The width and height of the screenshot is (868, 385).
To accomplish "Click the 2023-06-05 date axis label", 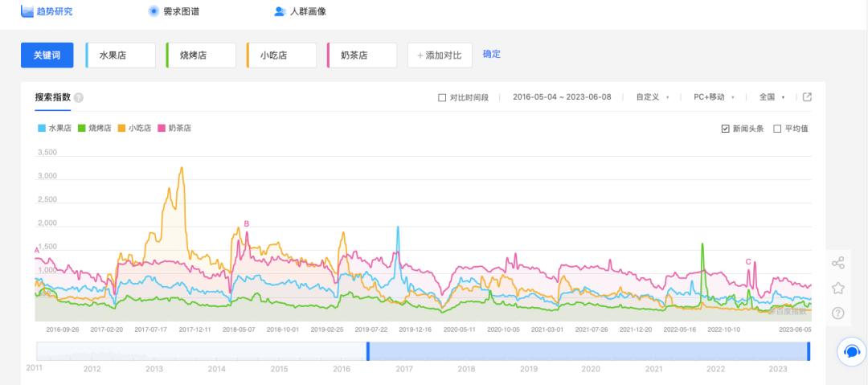I will (x=795, y=329).
